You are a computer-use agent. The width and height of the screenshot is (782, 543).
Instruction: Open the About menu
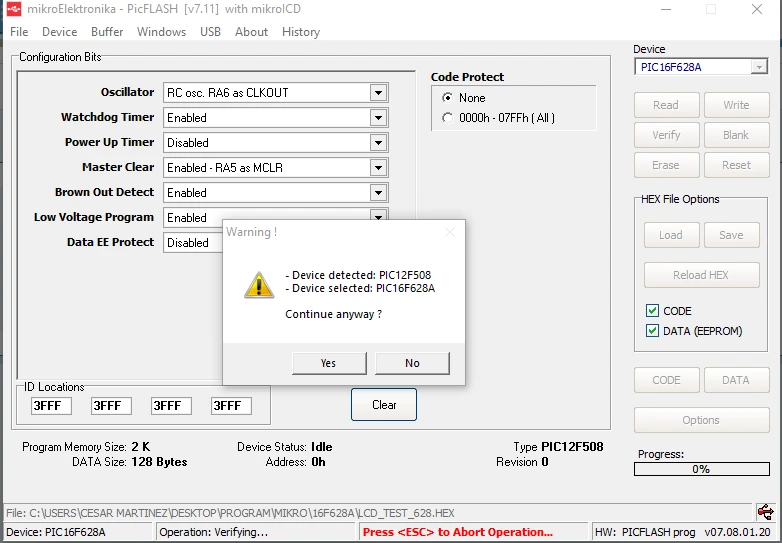(251, 32)
